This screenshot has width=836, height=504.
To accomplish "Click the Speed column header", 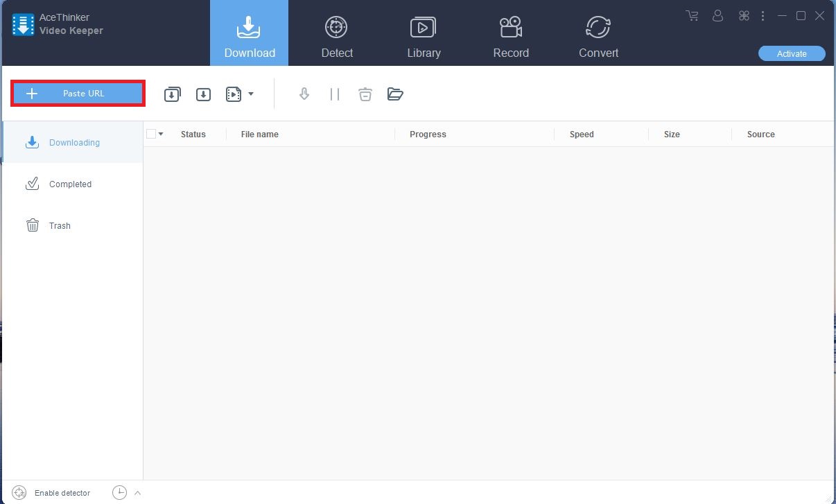I will (582, 134).
